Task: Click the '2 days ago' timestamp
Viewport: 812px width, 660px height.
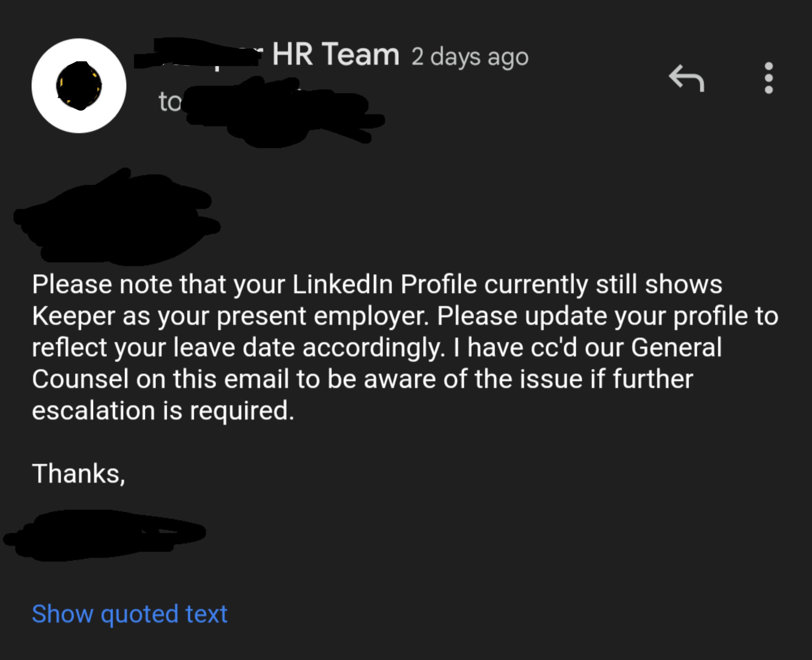Action: (x=470, y=57)
